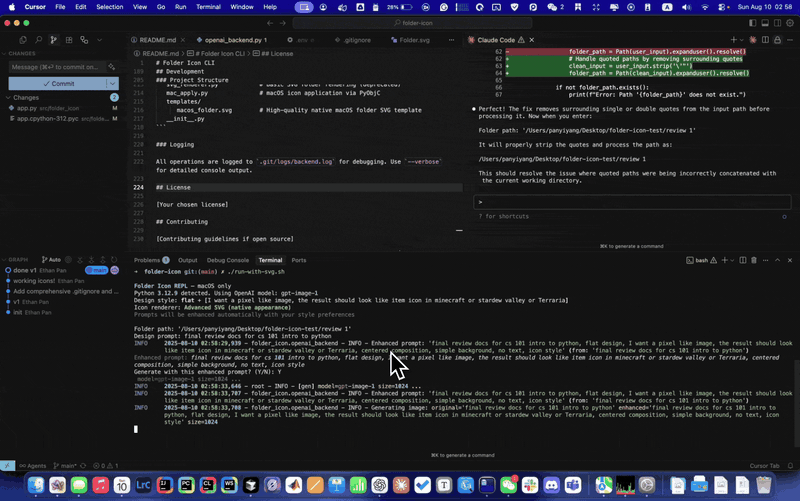Click the commit message input field
Viewport: 800px width, 501px height.
55,67
